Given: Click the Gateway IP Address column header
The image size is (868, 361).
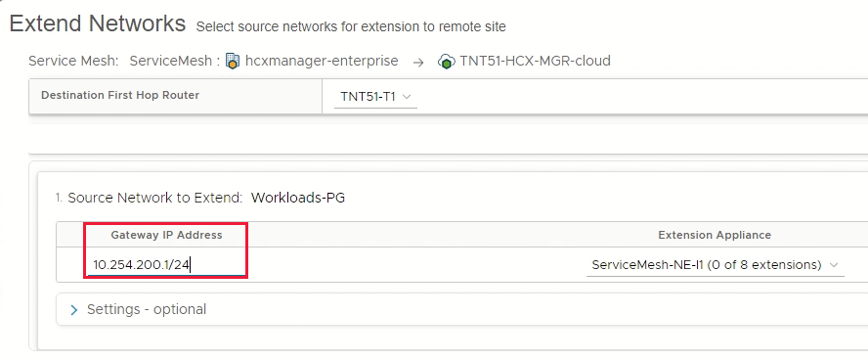Looking at the screenshot, I should point(166,236).
